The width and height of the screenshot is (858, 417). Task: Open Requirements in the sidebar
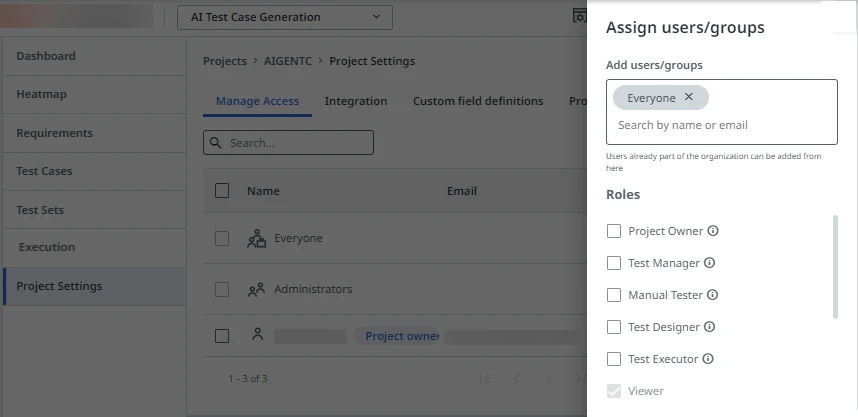tap(94, 133)
